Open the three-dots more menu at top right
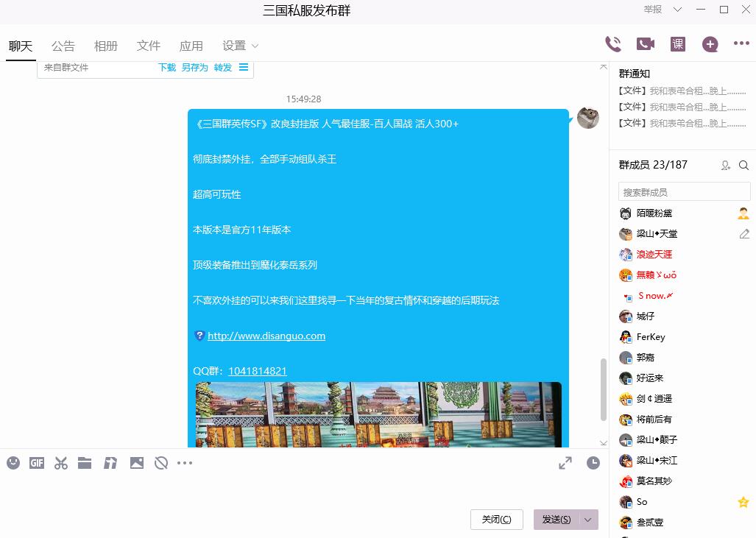This screenshot has width=756, height=538. 741,43
